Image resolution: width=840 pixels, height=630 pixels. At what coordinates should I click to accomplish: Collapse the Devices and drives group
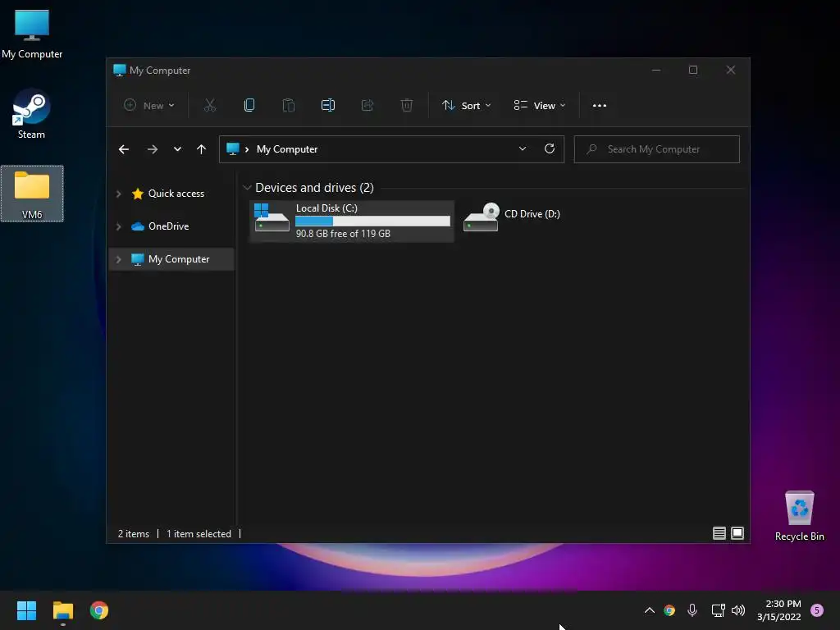pyautogui.click(x=247, y=188)
